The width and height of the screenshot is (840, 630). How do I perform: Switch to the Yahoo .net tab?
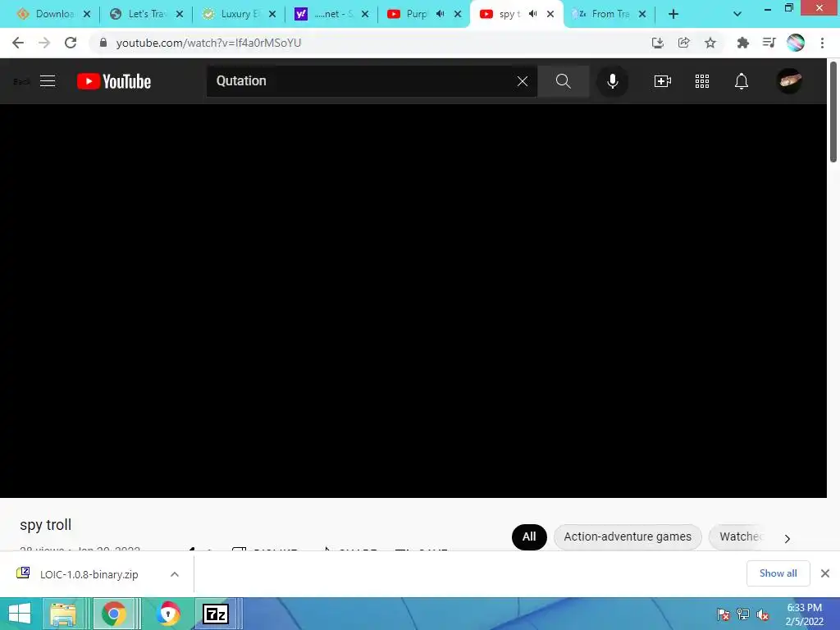click(331, 14)
